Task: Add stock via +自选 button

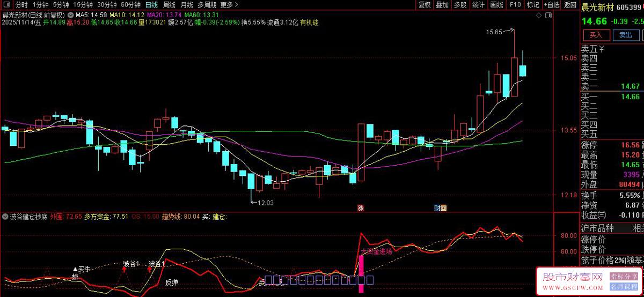Action: 551,5
